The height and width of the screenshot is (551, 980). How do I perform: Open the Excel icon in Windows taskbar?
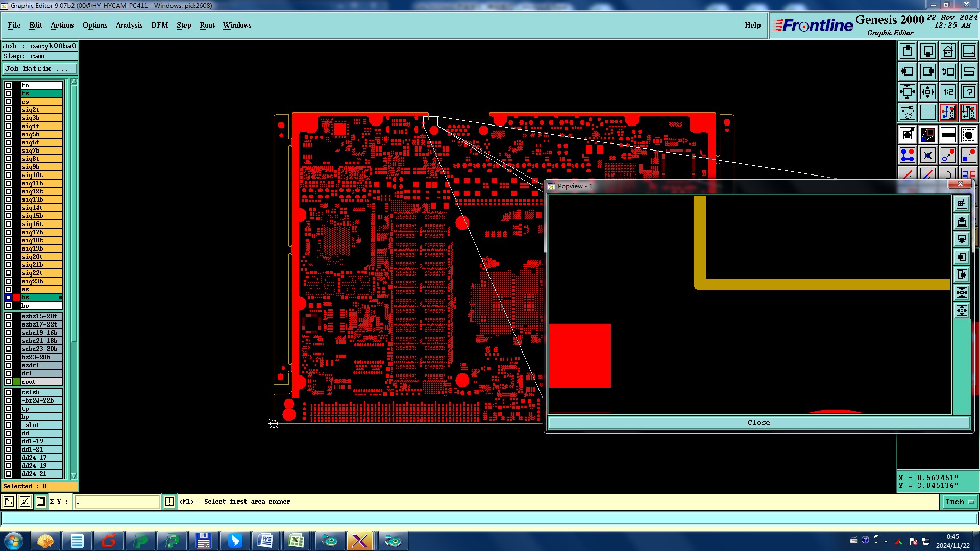point(297,540)
